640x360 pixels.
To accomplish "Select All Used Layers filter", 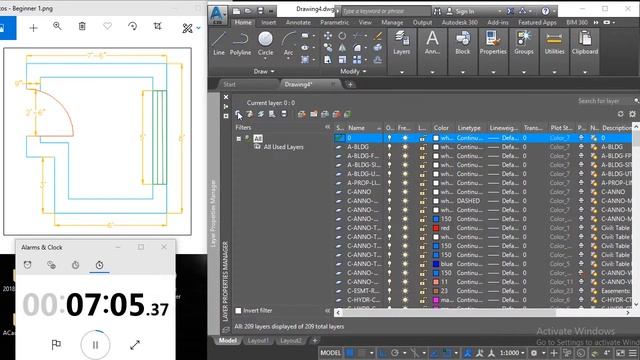I will coord(283,147).
